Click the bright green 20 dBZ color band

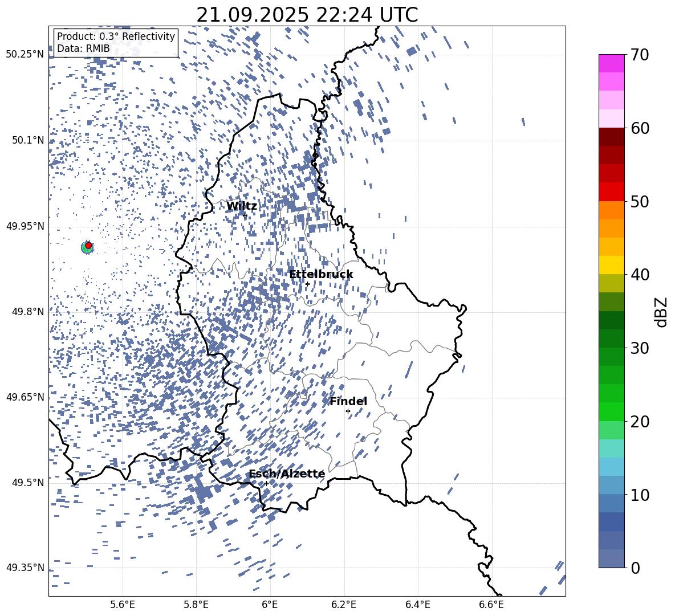[612, 411]
